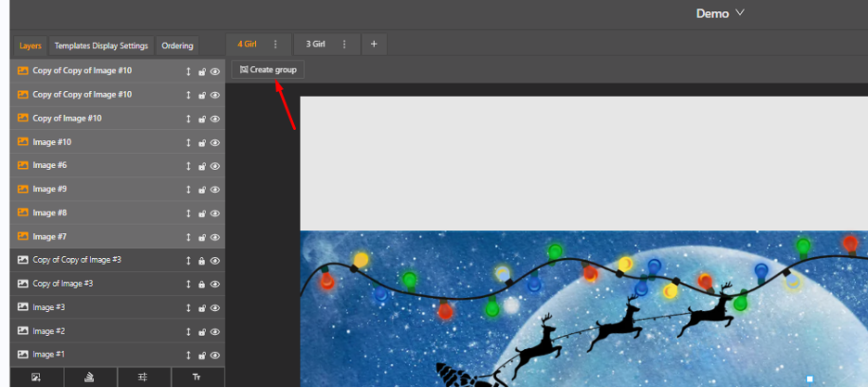Click the picture icon of Image #2 layer
The image size is (868, 388).
click(x=22, y=330)
